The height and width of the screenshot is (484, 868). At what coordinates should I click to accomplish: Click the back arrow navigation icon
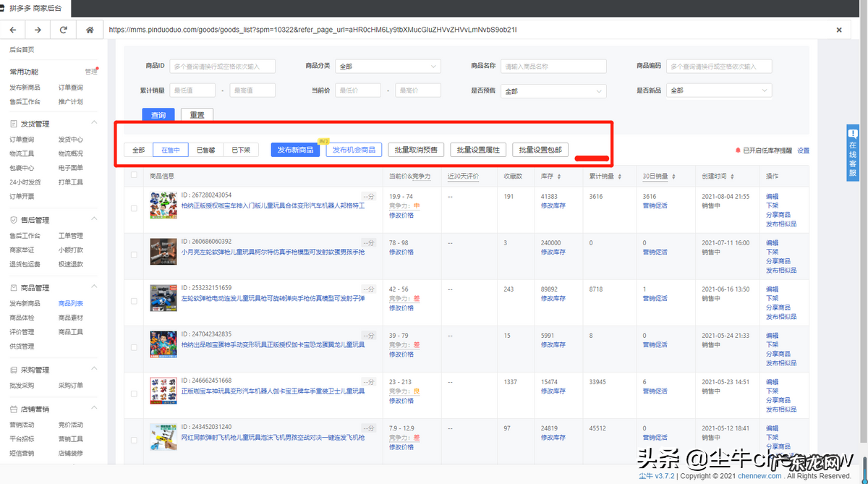pos(12,30)
